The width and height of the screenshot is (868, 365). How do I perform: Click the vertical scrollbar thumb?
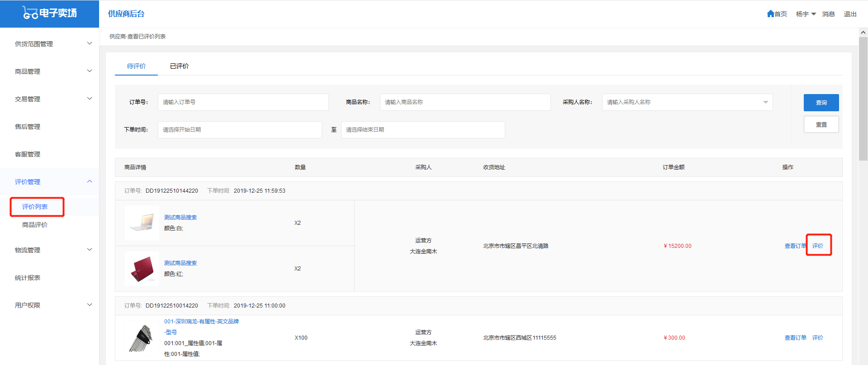863,99
